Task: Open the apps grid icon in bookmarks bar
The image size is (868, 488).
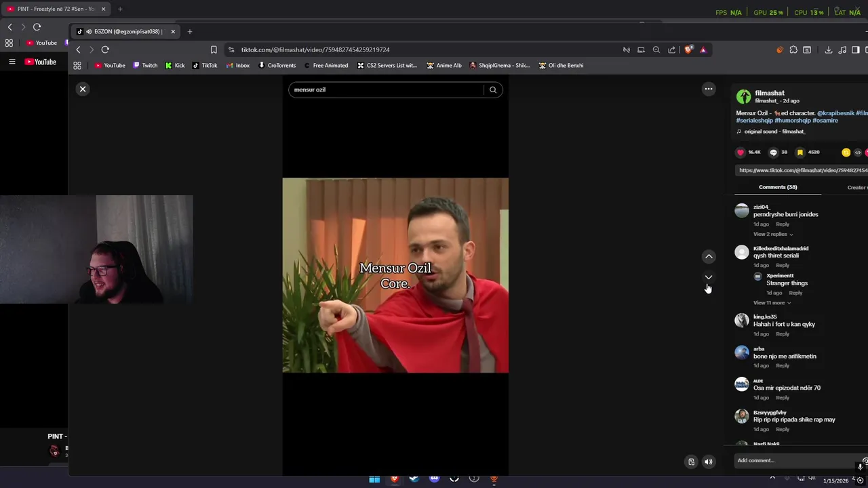Action: point(77,66)
